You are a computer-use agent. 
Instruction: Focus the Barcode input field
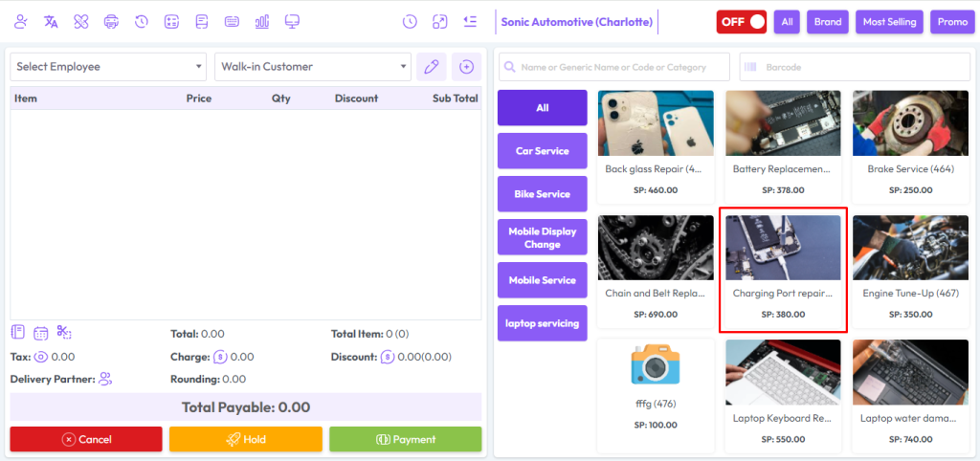tap(855, 67)
